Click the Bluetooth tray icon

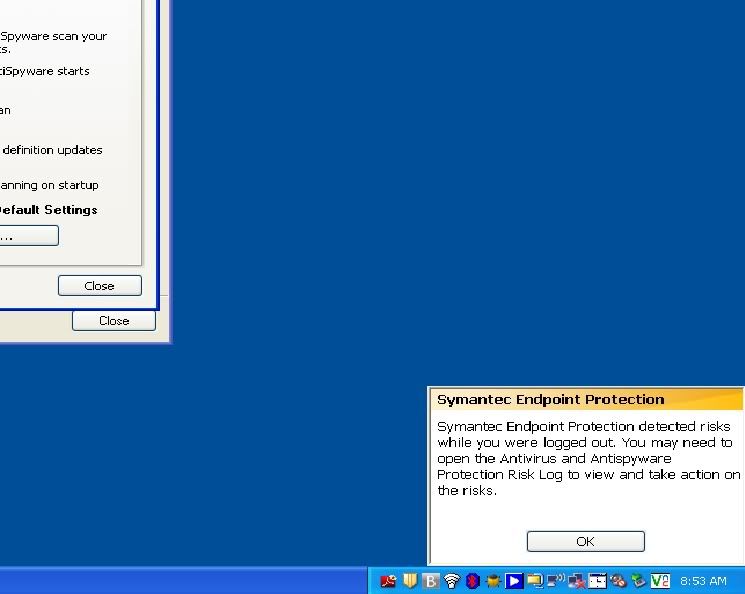(x=472, y=581)
